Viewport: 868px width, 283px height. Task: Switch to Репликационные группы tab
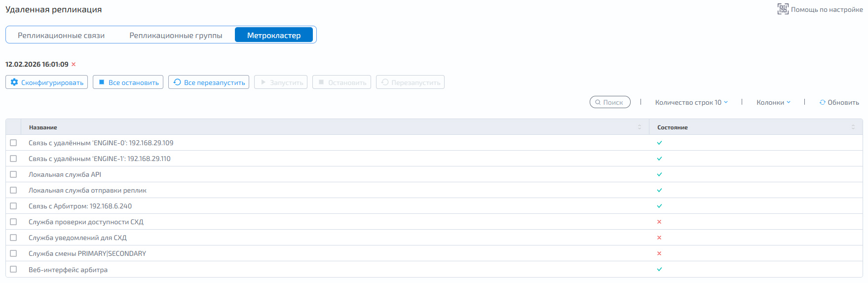(176, 35)
